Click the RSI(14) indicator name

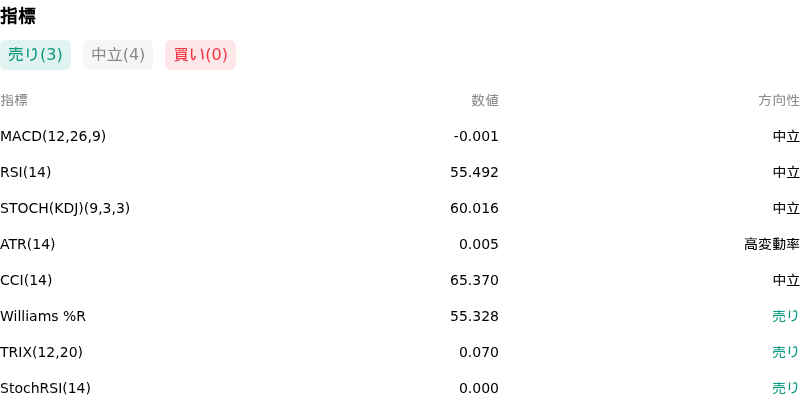26,172
